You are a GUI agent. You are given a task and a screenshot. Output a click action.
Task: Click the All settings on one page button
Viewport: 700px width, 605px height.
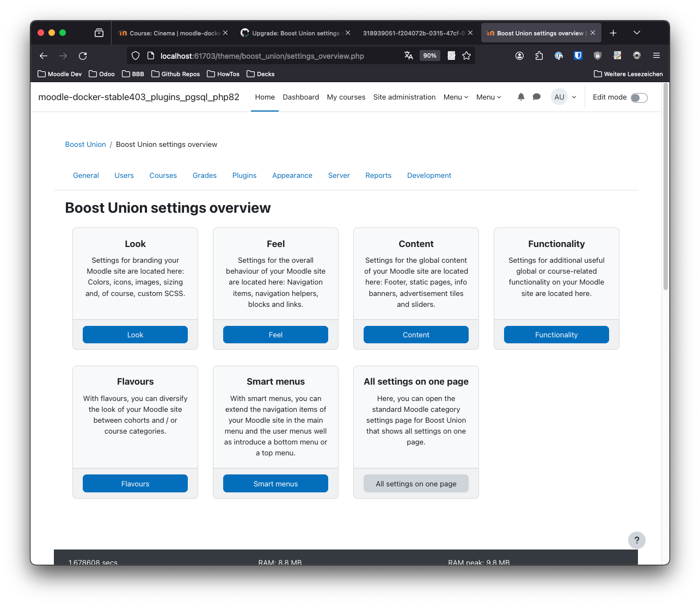point(416,484)
